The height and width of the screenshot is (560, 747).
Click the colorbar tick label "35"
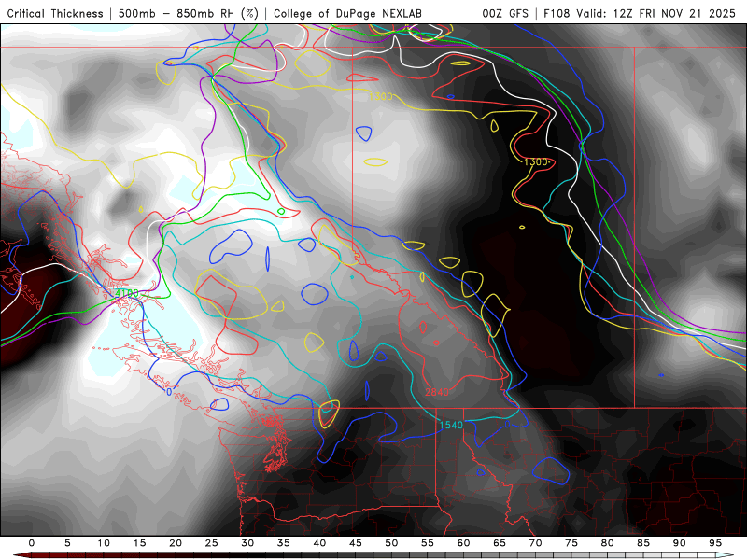[284, 543]
